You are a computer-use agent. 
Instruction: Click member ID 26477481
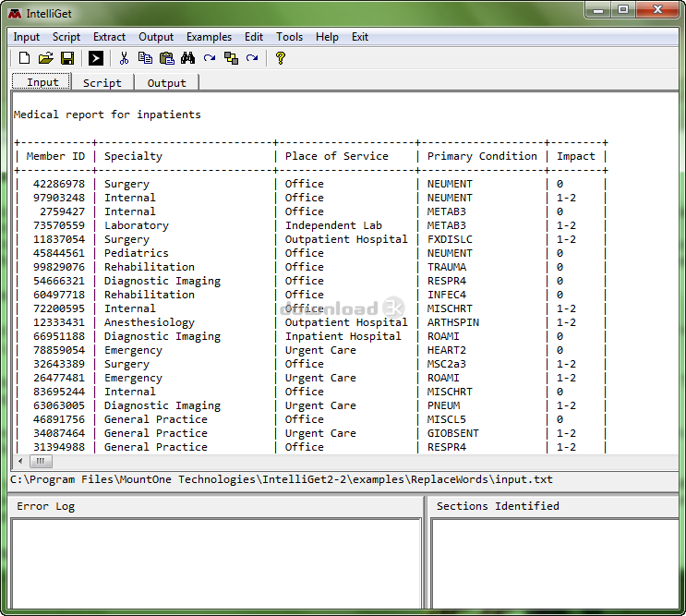pos(59,378)
